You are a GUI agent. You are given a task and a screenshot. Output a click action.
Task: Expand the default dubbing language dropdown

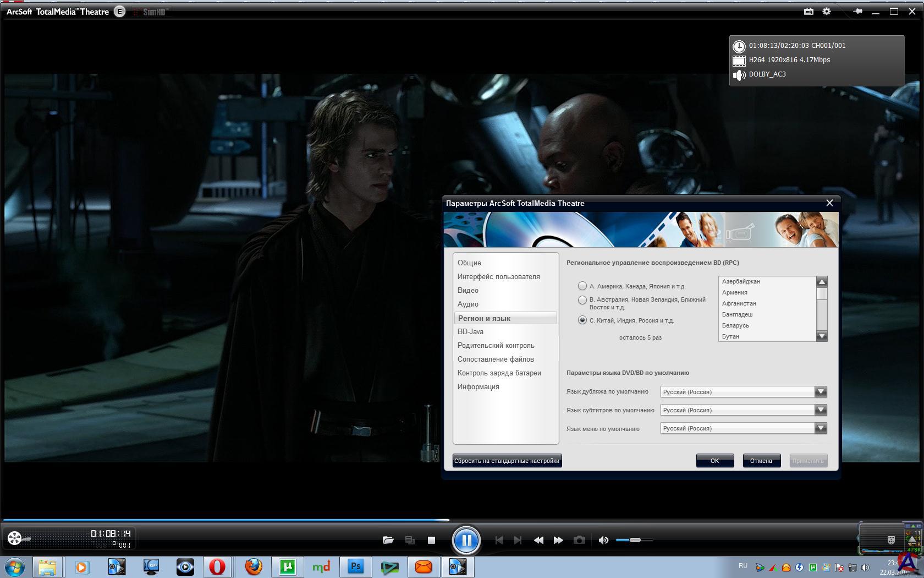[x=821, y=391]
